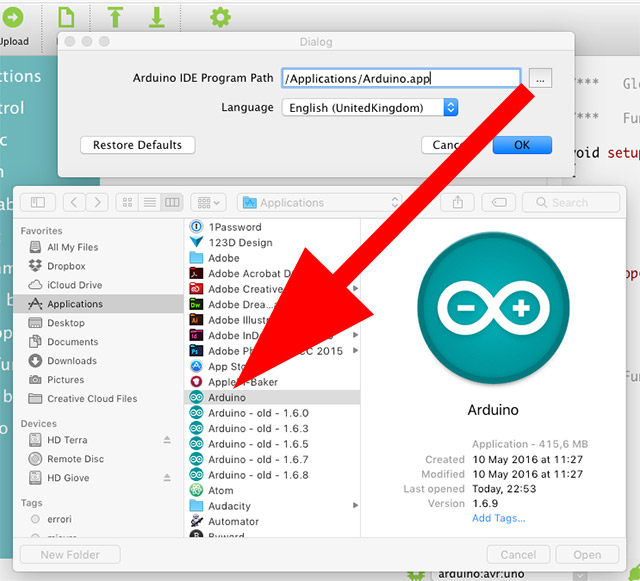Go to Dropbox in sidebar

[x=66, y=266]
